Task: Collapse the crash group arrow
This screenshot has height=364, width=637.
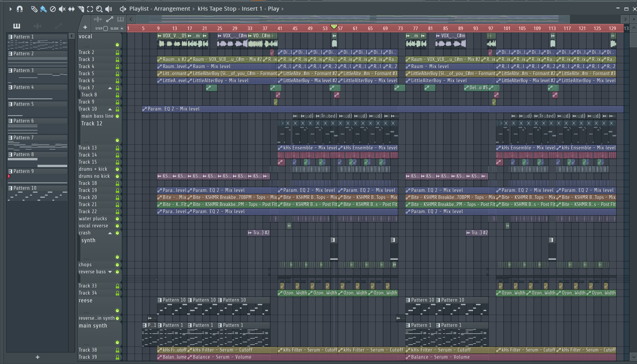Action: [x=110, y=233]
